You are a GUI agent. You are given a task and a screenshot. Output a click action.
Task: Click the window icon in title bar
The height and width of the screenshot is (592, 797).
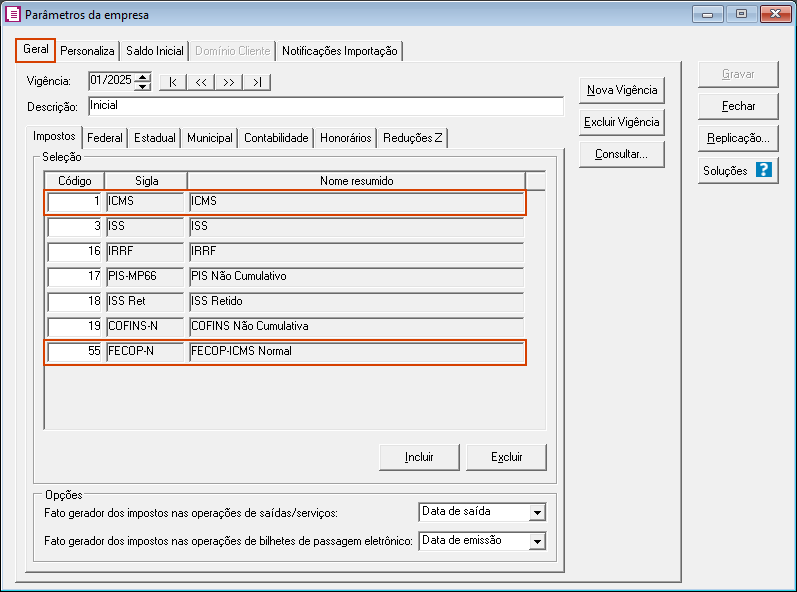pos(12,14)
